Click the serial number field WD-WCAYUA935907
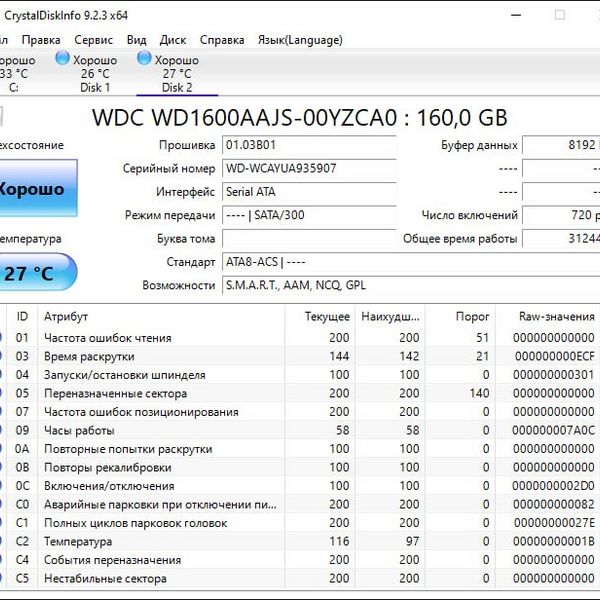600x600 pixels. tap(309, 168)
